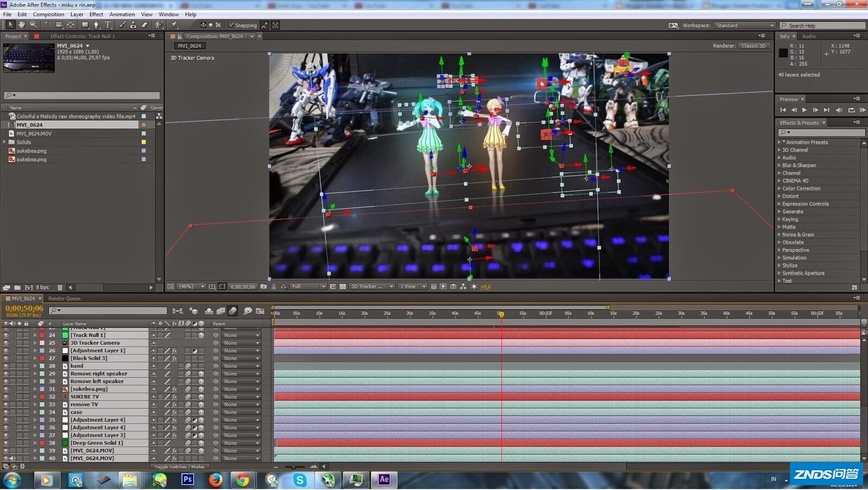The image size is (868, 490).
Task: Select the Rotation tool
Action: [x=48, y=25]
